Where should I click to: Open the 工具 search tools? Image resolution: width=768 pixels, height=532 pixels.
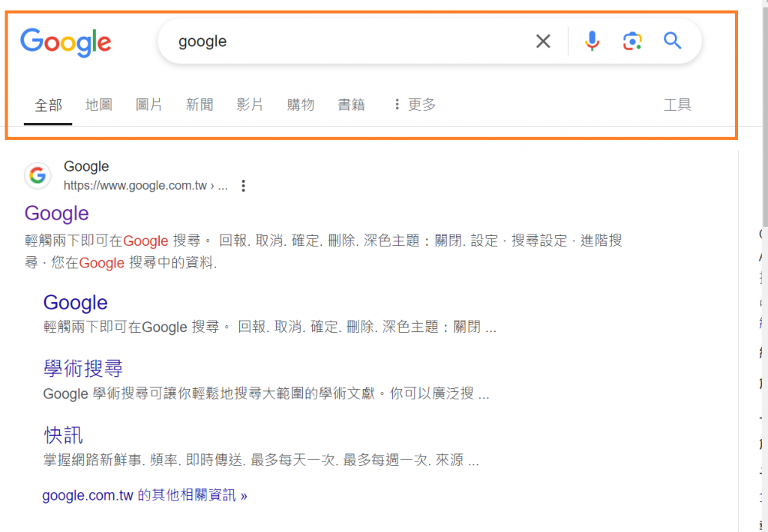pos(677,104)
